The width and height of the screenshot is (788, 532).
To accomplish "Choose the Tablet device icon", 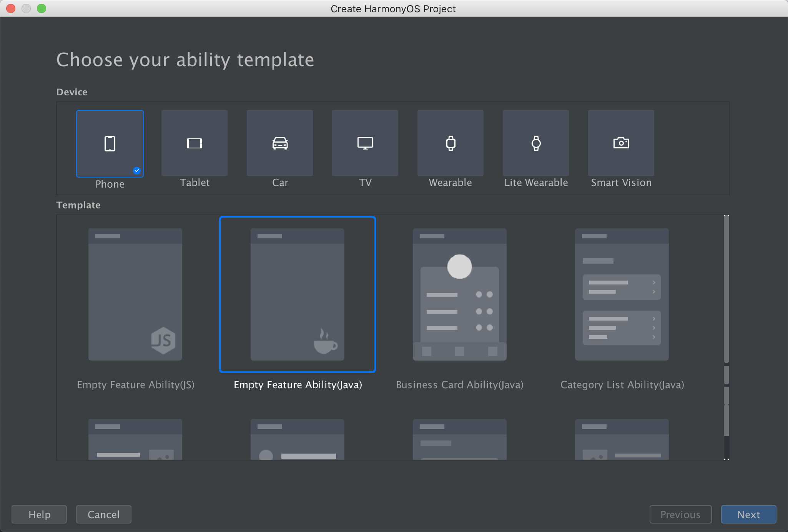I will pos(195,143).
